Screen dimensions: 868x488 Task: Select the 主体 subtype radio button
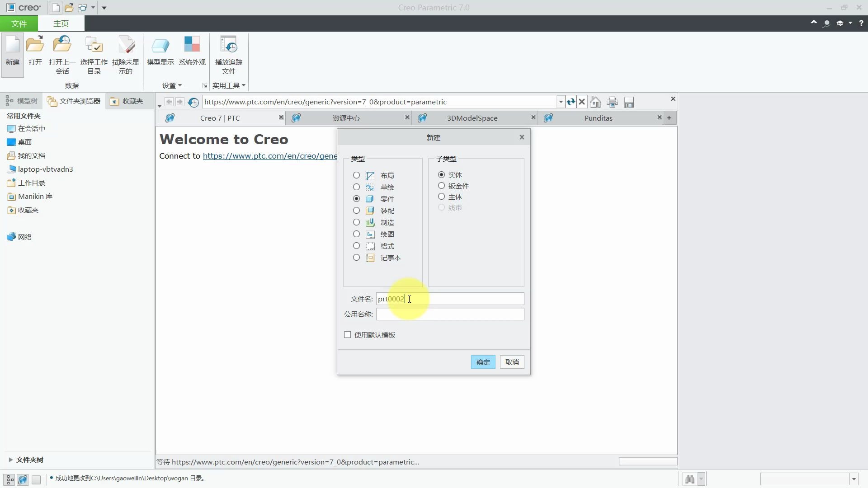(441, 197)
